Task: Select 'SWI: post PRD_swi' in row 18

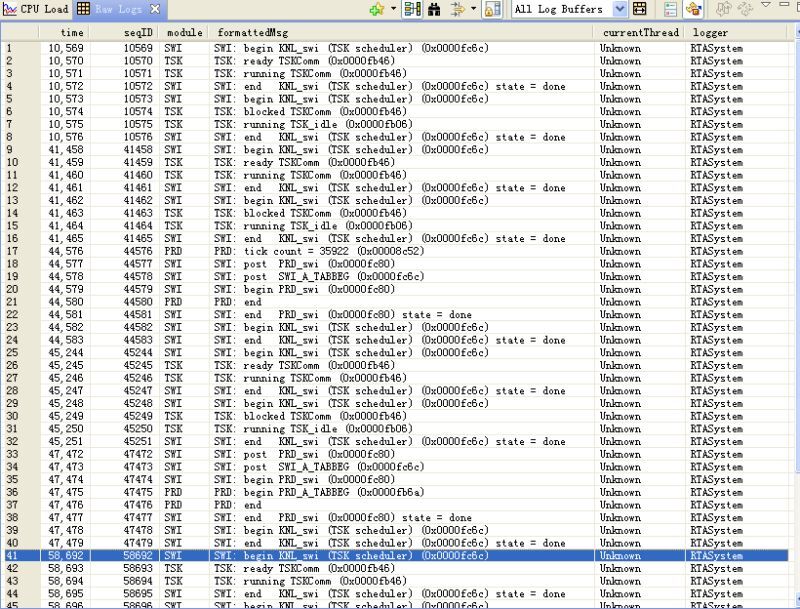Action: pyautogui.click(x=304, y=264)
